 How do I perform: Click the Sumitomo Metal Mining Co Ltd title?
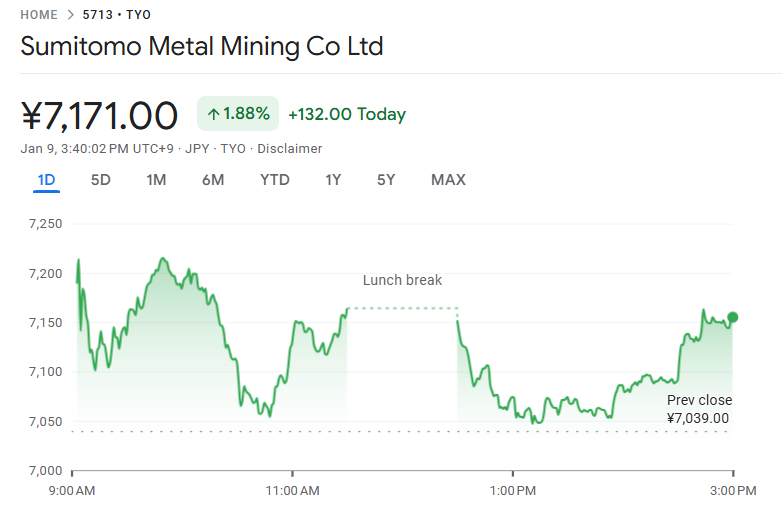[202, 46]
